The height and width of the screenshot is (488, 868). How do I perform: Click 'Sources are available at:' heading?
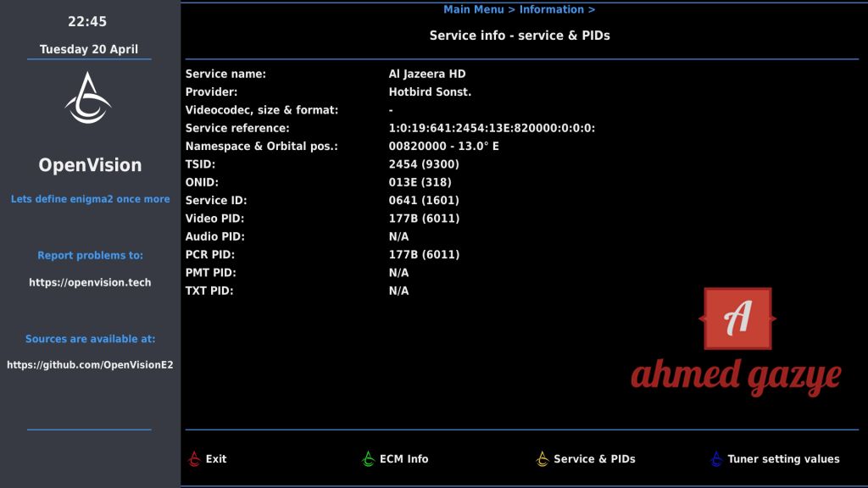[x=90, y=339]
